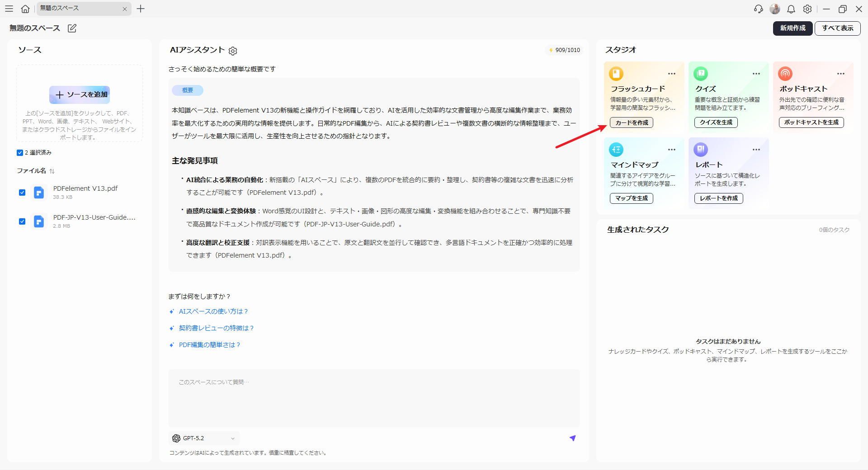Open the headset support icon
The height and width of the screenshot is (470, 868).
pyautogui.click(x=759, y=9)
